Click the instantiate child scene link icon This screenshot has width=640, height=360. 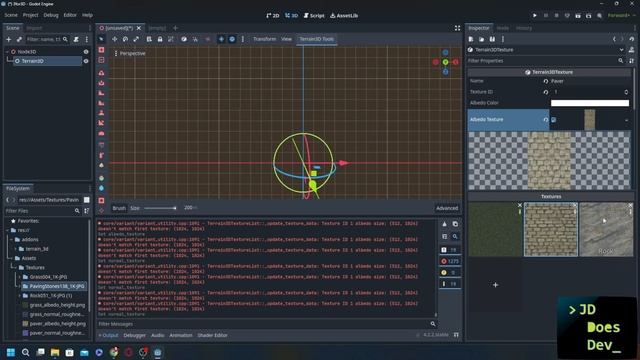pos(19,40)
